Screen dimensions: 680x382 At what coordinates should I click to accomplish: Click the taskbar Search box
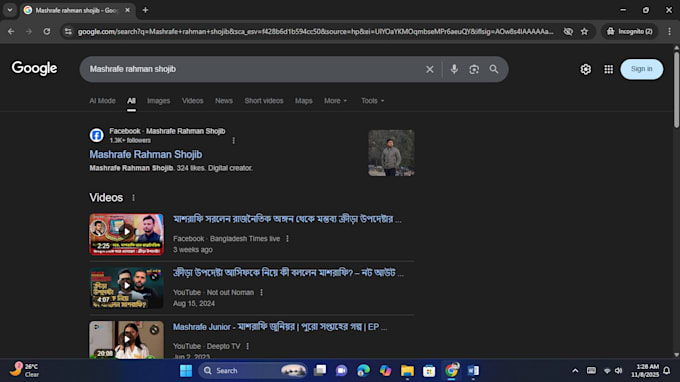253,371
